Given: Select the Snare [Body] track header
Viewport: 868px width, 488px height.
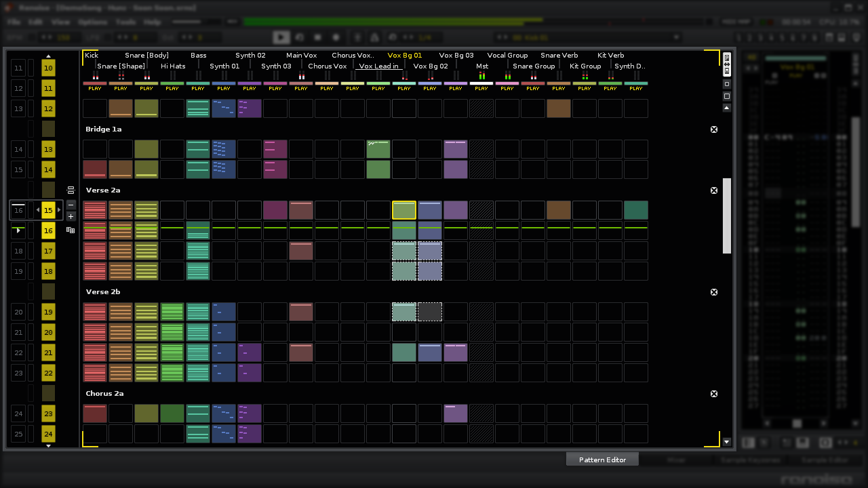Looking at the screenshot, I should tap(146, 56).
